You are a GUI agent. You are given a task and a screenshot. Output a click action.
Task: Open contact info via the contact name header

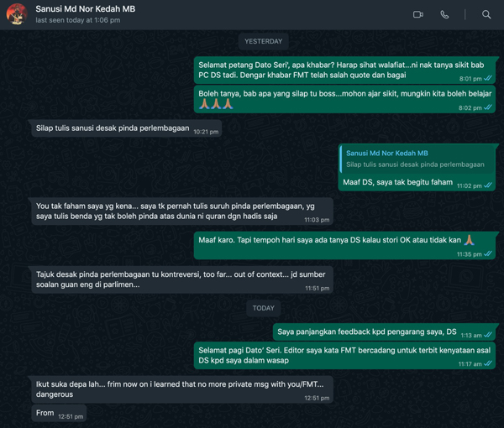point(85,8)
